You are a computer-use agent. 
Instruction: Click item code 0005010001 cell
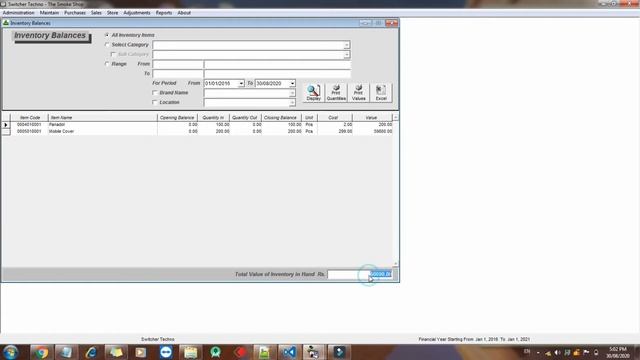(29, 131)
